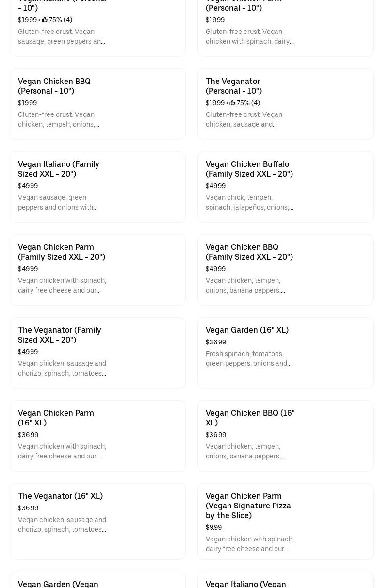Choose Vegan Chicken Buffalo (Family Sized XXL)

click(x=249, y=169)
